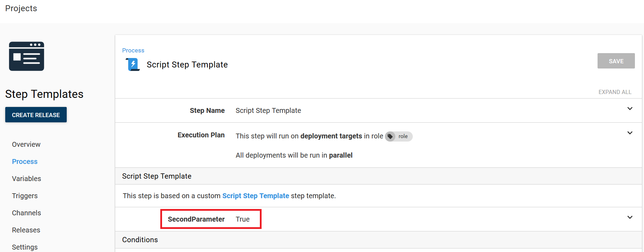This screenshot has height=252, width=644.
Task: Expand the Execution Plan section
Action: [x=630, y=133]
